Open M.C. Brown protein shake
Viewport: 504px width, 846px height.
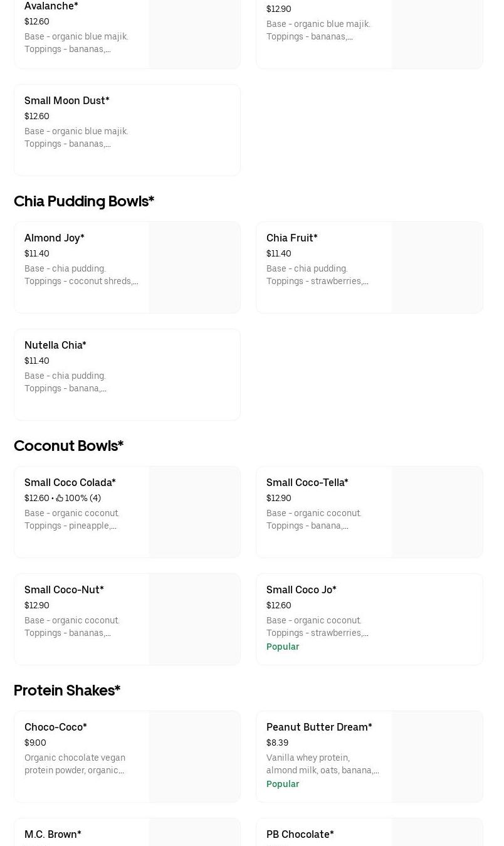[53, 835]
